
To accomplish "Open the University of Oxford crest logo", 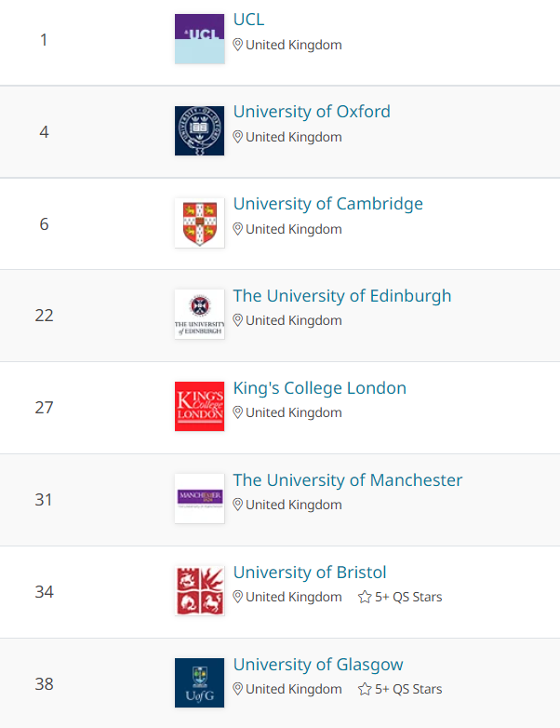I will pyautogui.click(x=199, y=130).
